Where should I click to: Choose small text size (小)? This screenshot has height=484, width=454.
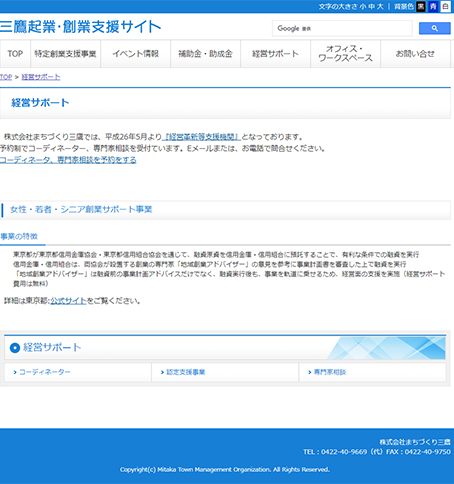[363, 7]
